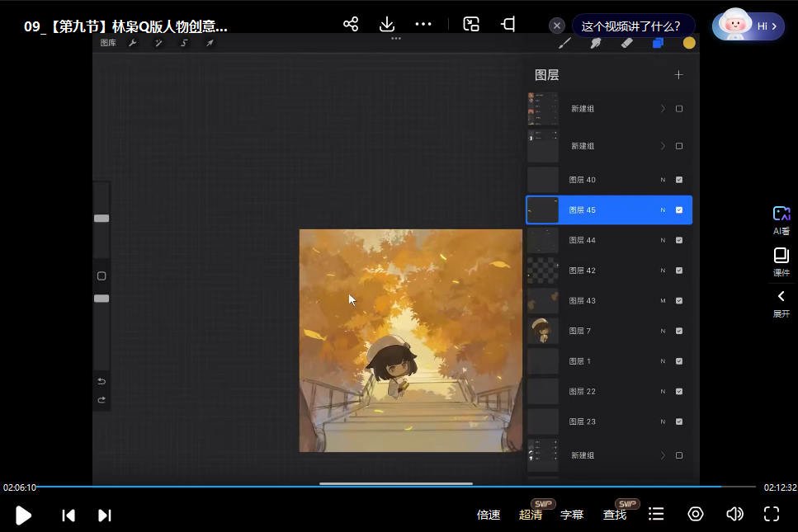Toggle visibility checkbox for 图层 45
This screenshot has height=532, width=798.
click(679, 210)
